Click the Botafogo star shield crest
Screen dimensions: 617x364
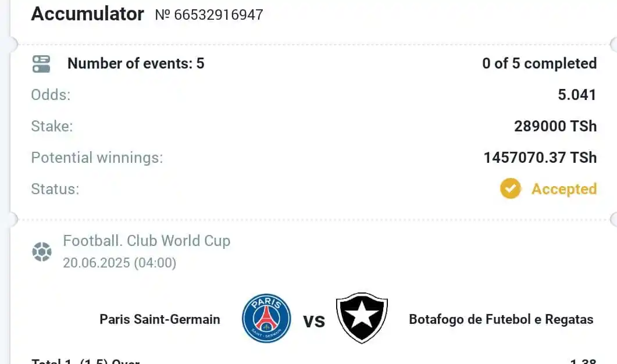[x=362, y=318]
